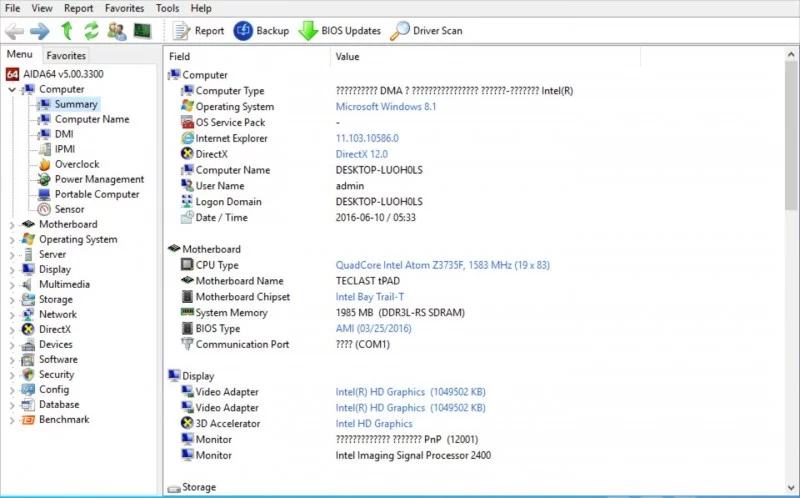Select Summary in the tree

pos(76,104)
